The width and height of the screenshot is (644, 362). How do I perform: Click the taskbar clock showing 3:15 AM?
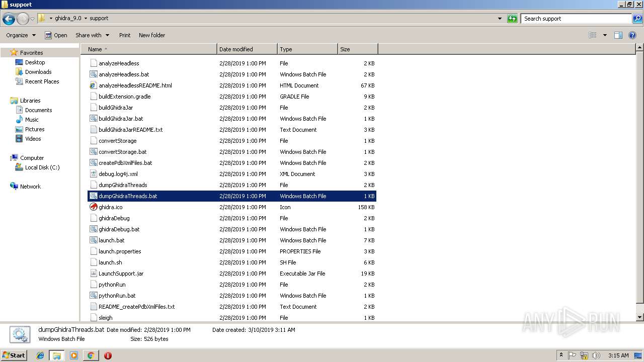tap(618, 355)
